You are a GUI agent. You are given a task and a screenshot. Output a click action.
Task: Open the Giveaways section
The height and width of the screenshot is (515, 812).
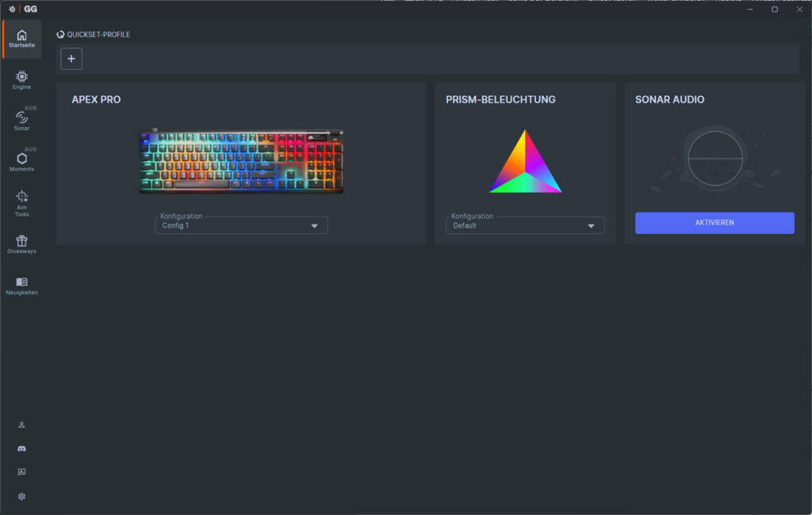[x=21, y=244]
